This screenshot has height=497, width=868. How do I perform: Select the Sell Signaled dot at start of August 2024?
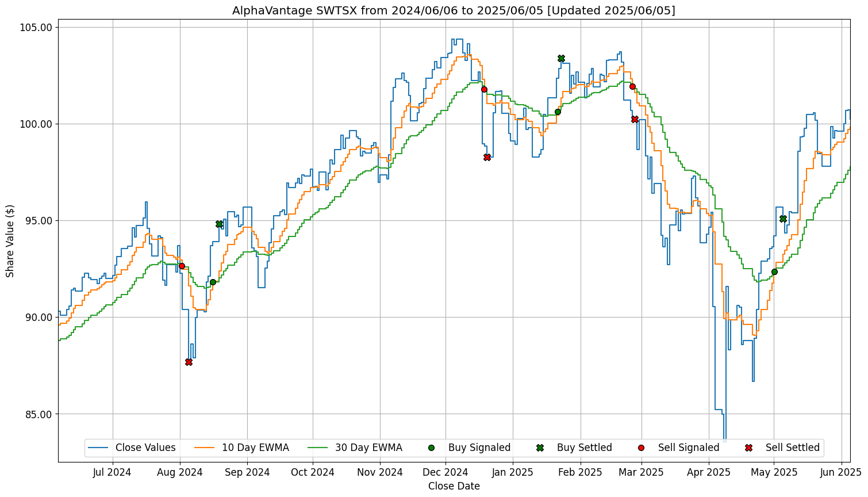coord(182,266)
